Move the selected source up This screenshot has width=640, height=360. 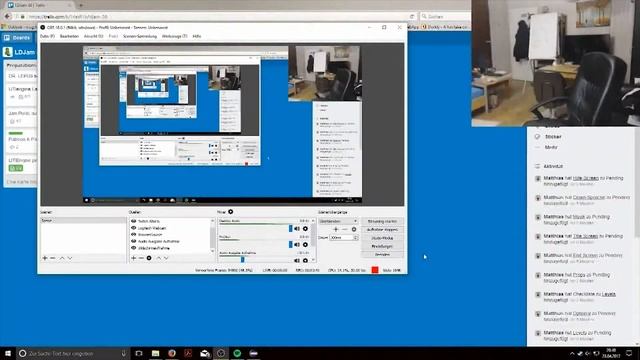click(x=158, y=258)
